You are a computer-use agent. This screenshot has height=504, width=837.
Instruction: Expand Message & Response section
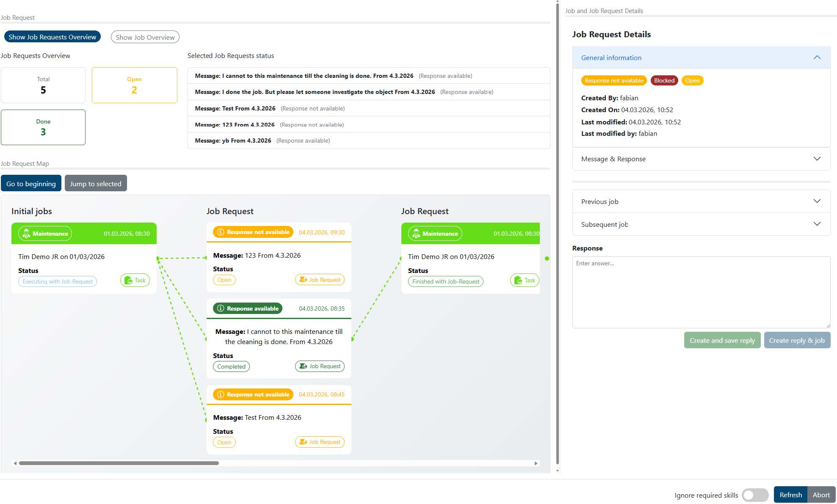(817, 159)
